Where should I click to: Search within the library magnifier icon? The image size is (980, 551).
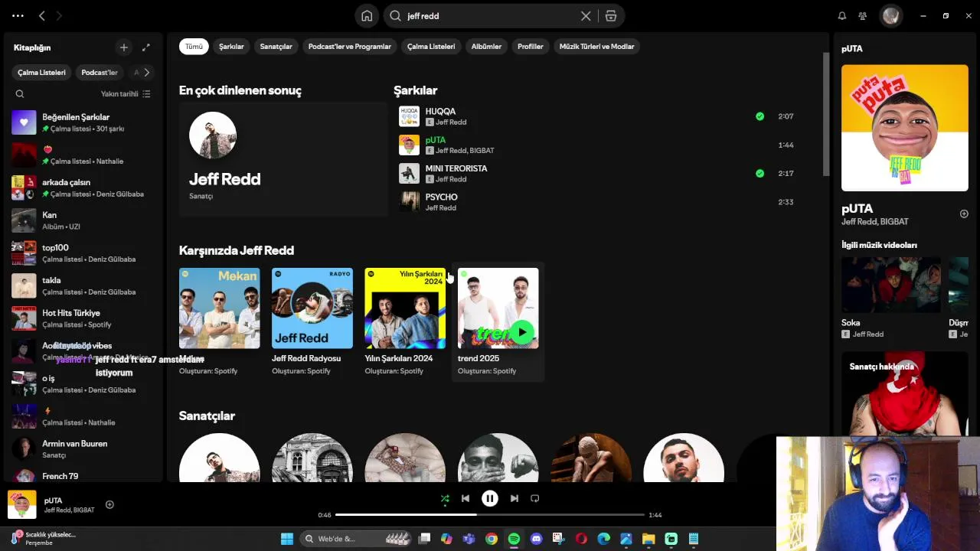pos(20,94)
